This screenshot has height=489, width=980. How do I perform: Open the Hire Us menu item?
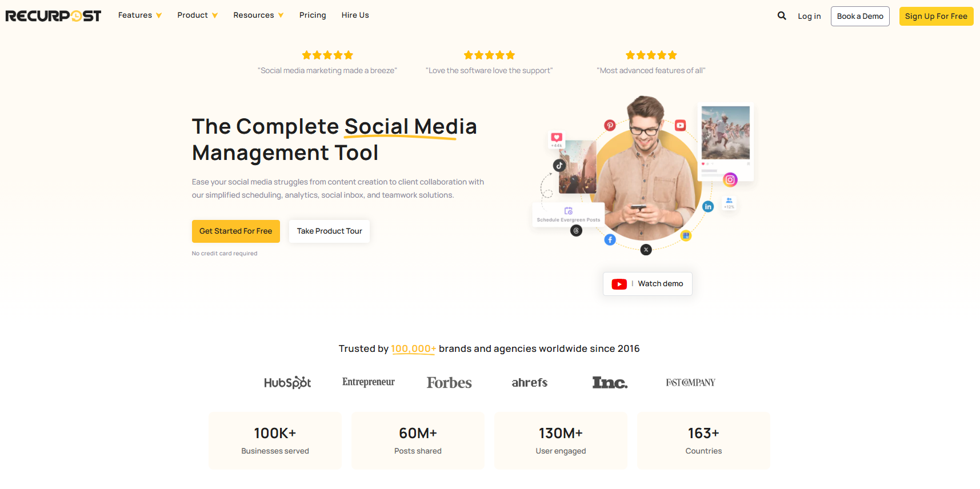(x=355, y=15)
